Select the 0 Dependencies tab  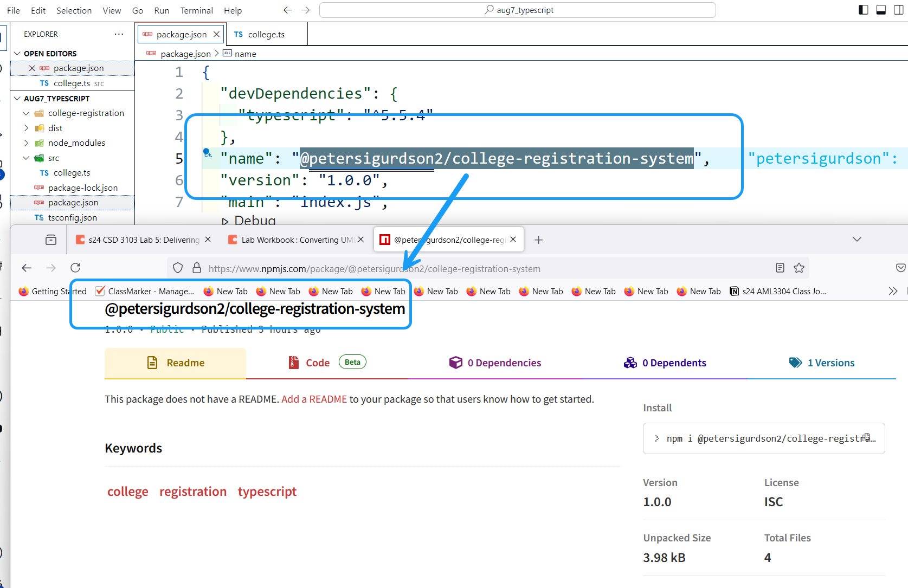click(x=495, y=363)
